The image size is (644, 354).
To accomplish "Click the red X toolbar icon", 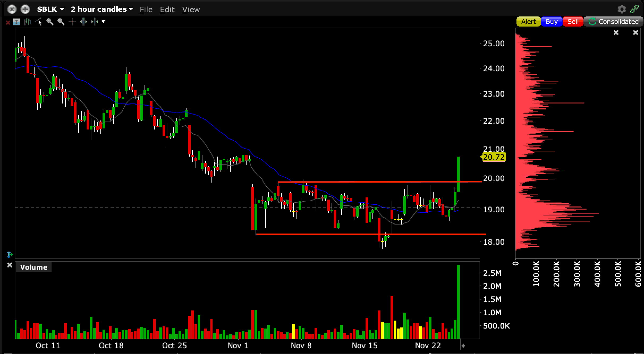I will pos(8,22).
